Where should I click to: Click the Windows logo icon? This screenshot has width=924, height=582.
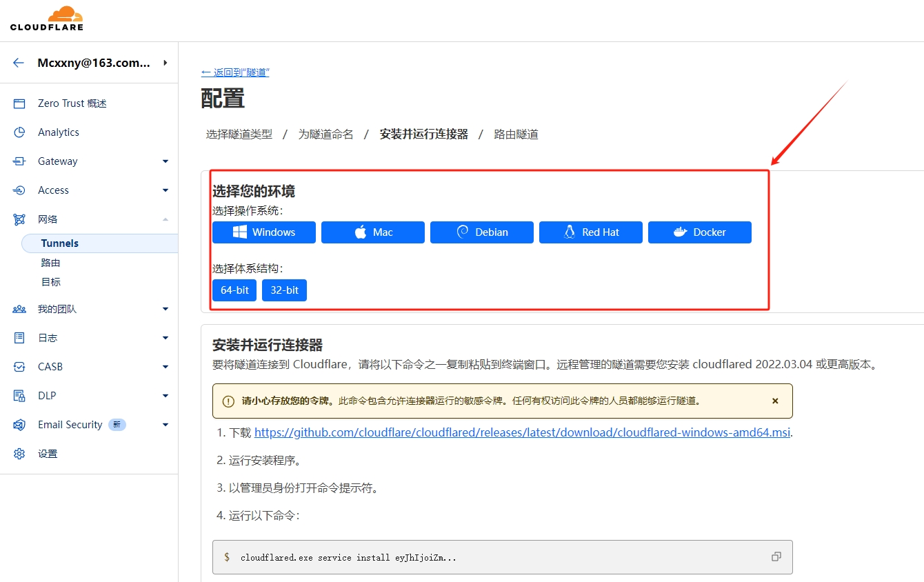click(x=240, y=232)
